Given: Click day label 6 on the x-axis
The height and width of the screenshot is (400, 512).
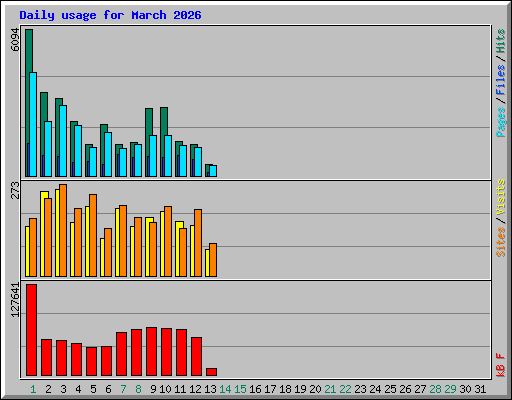Looking at the screenshot, I should pyautogui.click(x=108, y=389).
